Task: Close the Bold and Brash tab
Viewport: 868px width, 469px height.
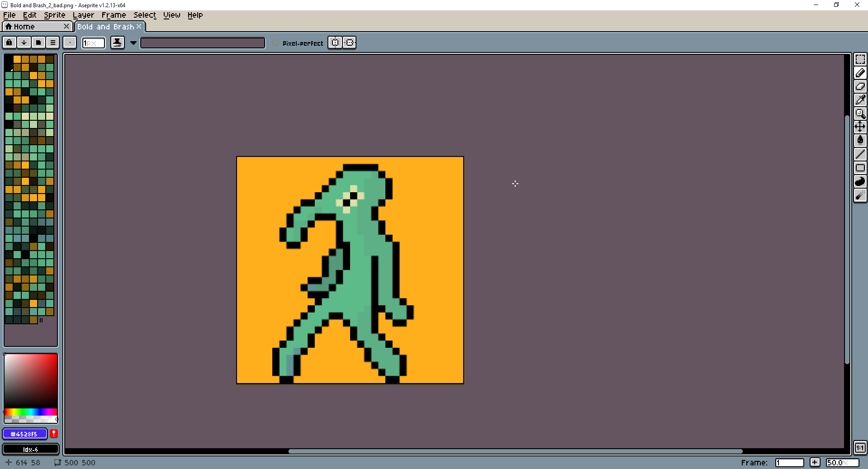Action: (139, 26)
